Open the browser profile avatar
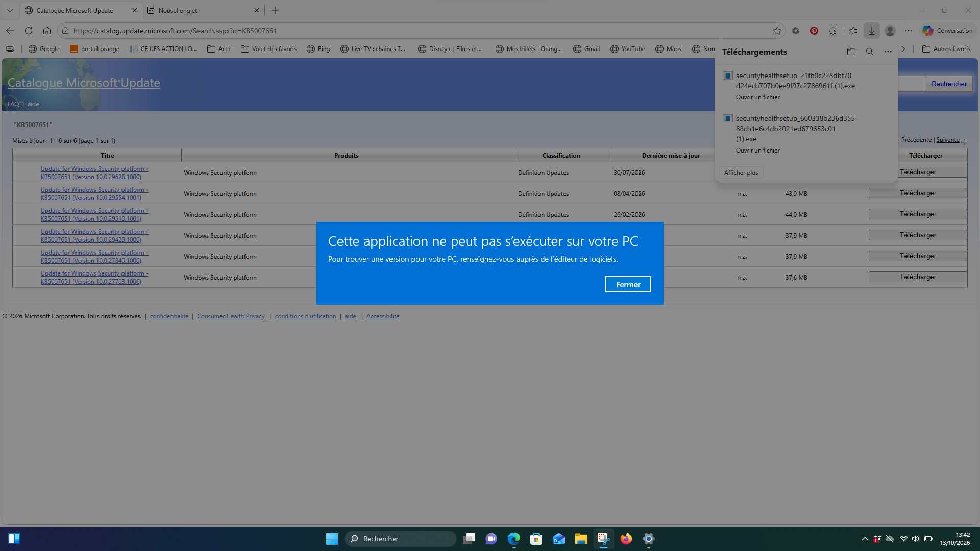 click(890, 31)
